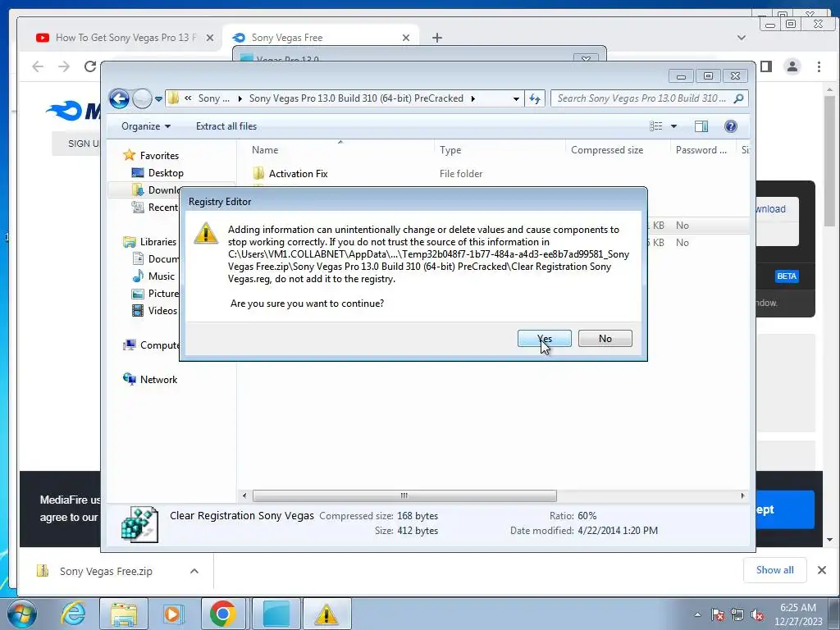
Task: Open Sony Vegas Free.zip download
Action: click(x=106, y=571)
